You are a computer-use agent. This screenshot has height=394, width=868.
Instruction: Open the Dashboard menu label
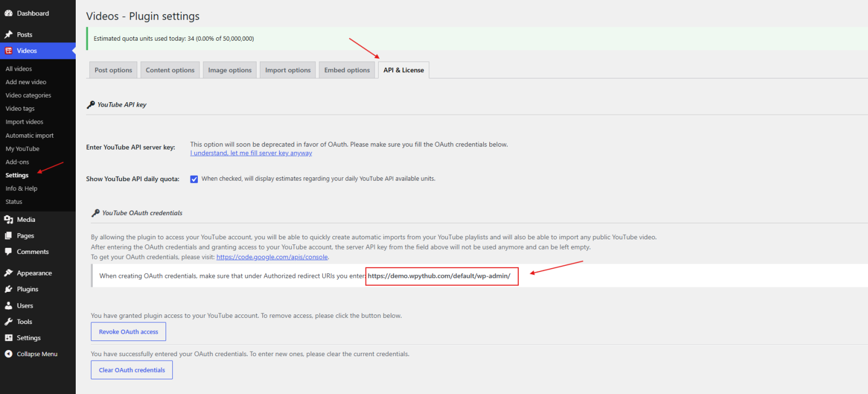click(x=33, y=13)
